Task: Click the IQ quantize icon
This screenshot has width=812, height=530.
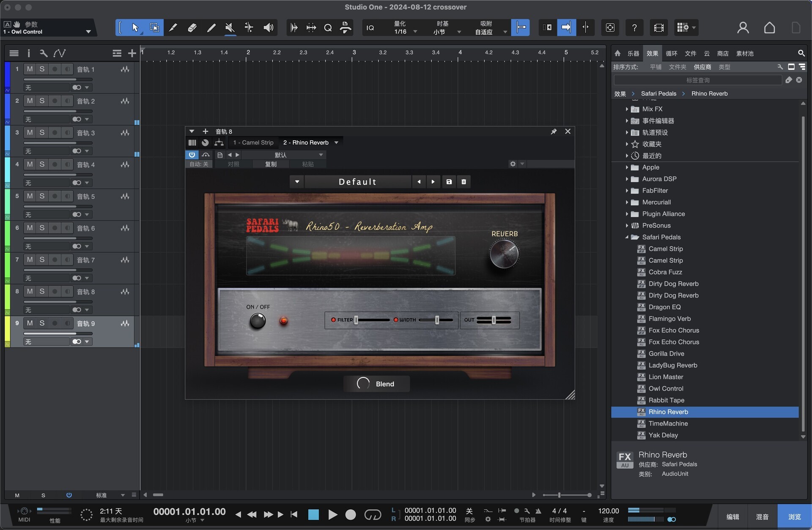Action: coord(370,28)
